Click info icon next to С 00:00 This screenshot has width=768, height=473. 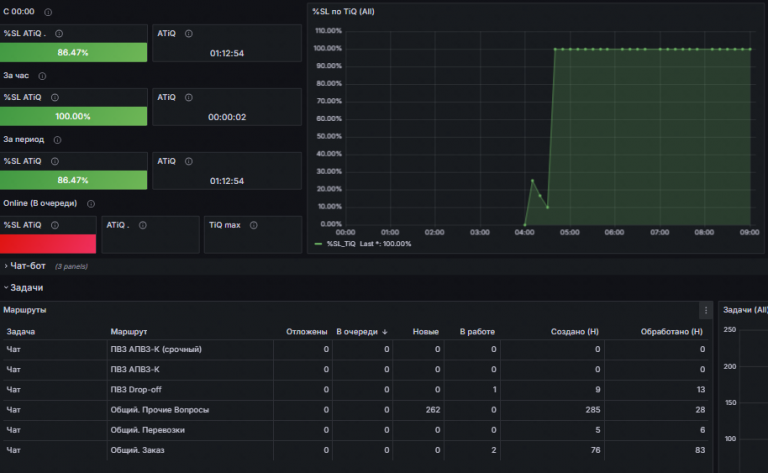(x=48, y=12)
